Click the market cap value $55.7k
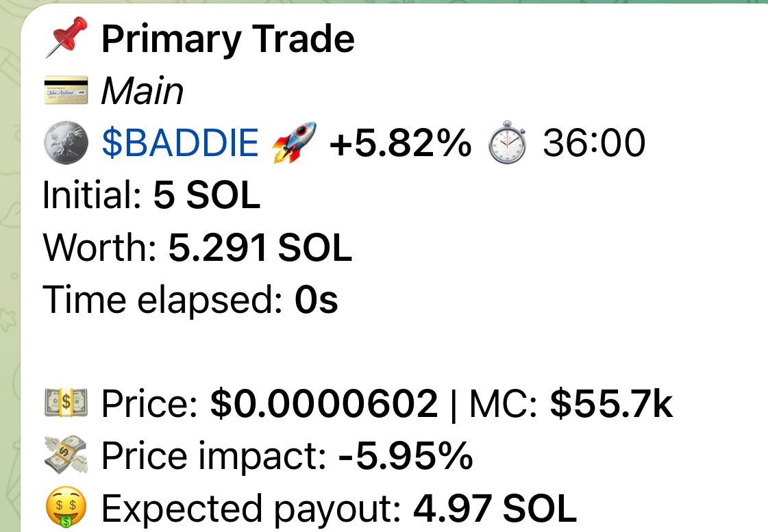The image size is (768, 532). click(612, 404)
